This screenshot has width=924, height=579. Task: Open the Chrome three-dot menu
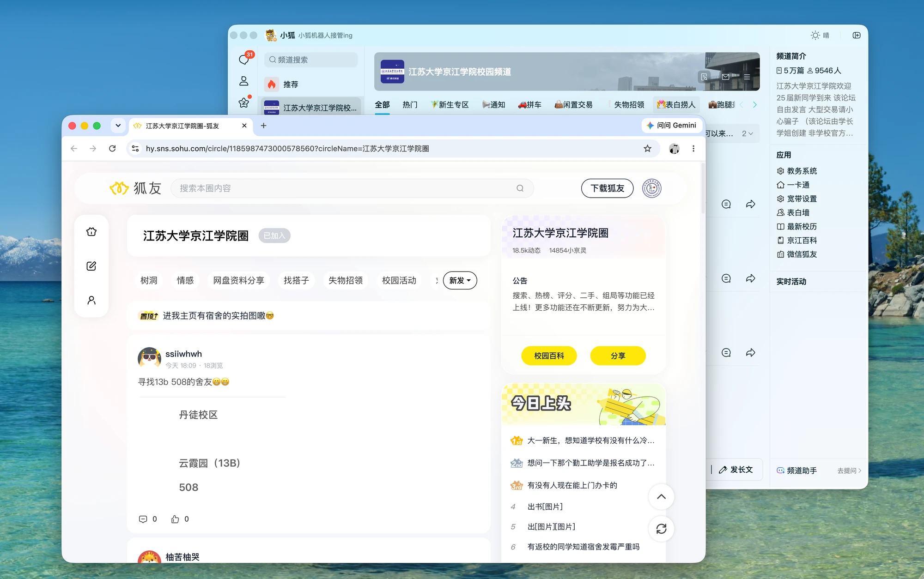[x=693, y=148]
